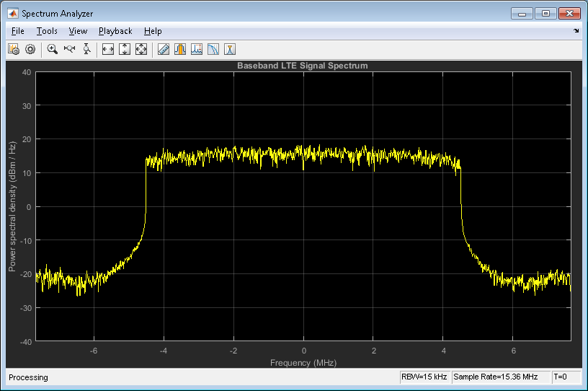The height and width of the screenshot is (391, 588).
Task: Scale Y-axis limits icon
Action: coord(125,49)
